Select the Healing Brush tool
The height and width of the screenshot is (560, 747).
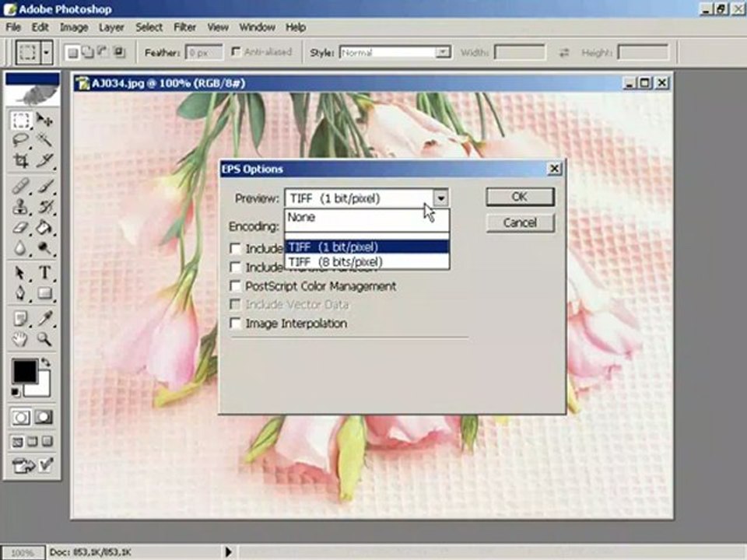click(20, 186)
